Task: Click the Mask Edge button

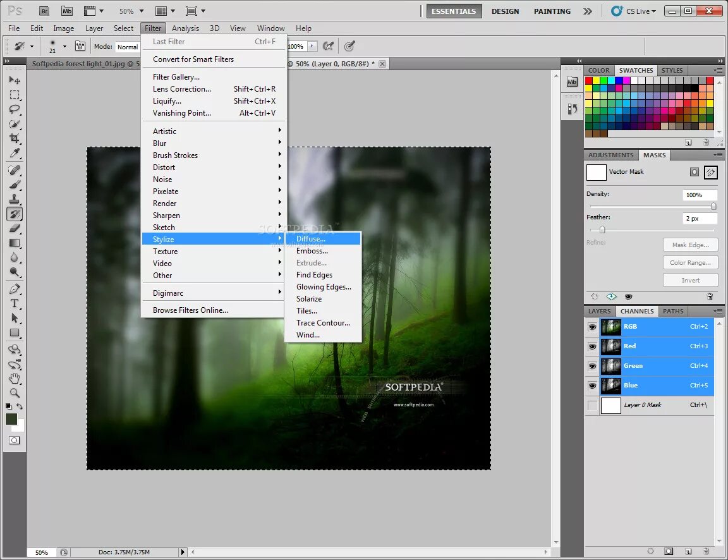Action: [x=690, y=245]
